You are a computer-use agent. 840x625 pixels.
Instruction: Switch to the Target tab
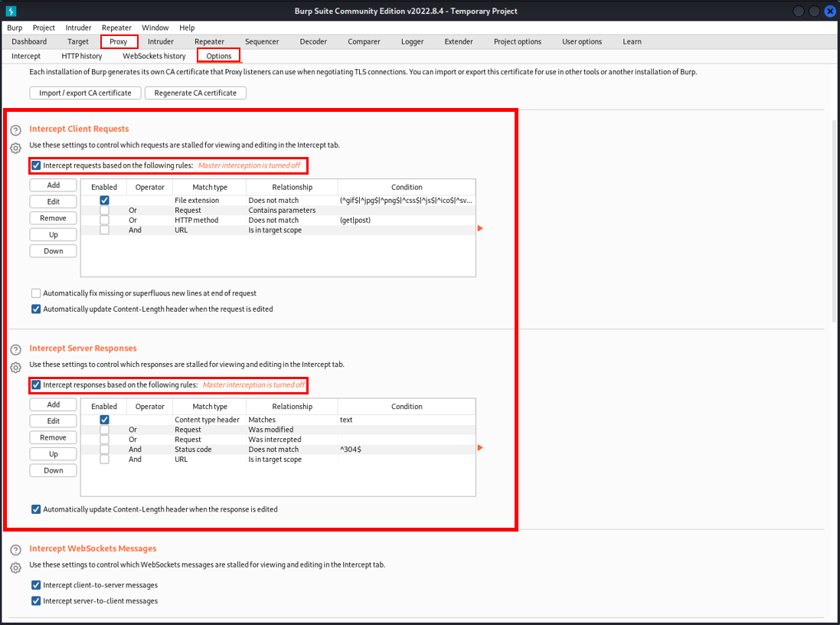77,41
